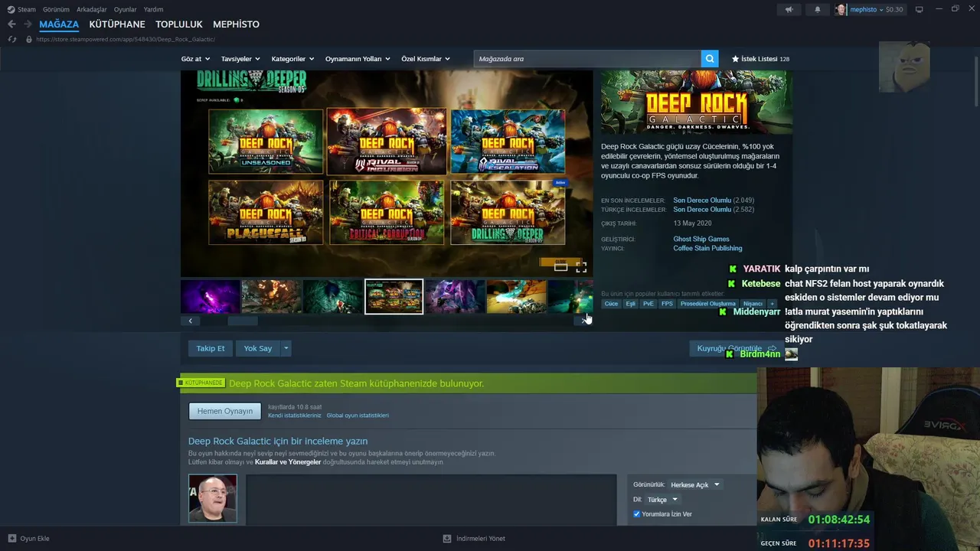
Task: Click the download icon of İndirmeleri Yönet
Action: [x=447, y=539]
